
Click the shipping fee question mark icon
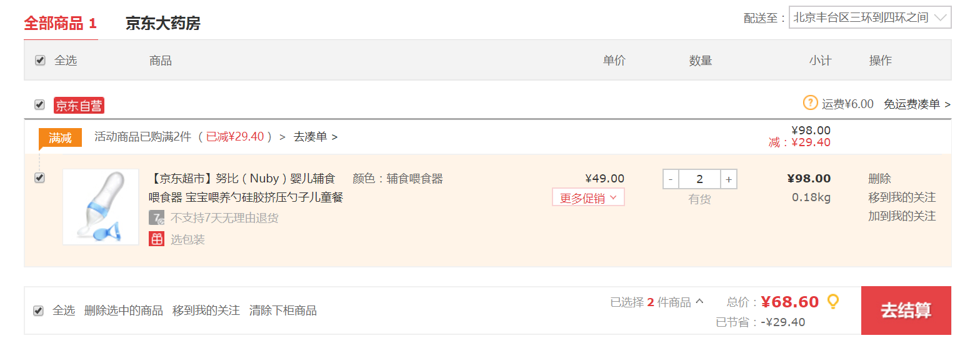(810, 102)
